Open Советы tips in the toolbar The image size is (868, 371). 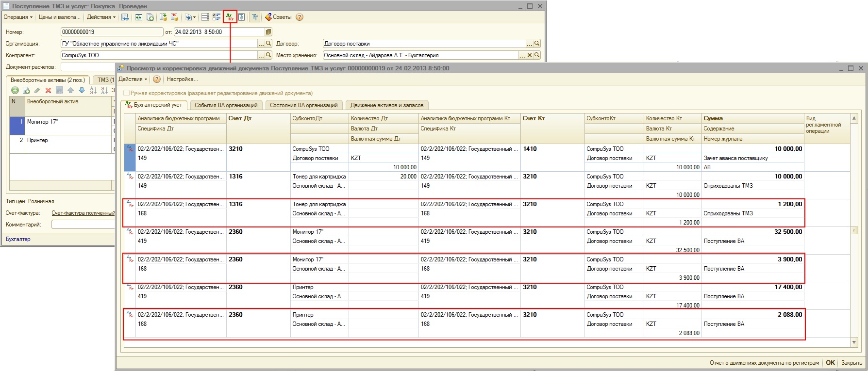(x=278, y=17)
